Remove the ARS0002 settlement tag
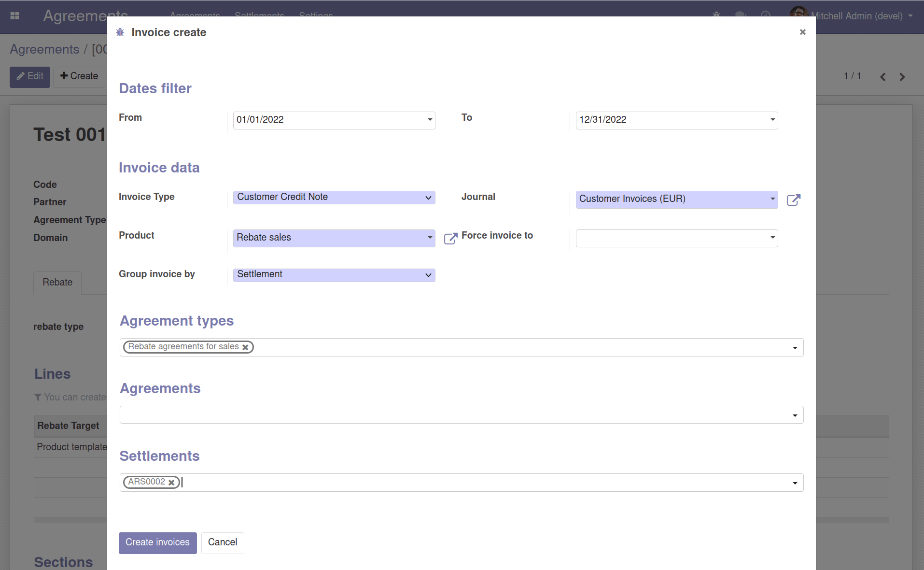The width and height of the screenshot is (924, 570). click(x=171, y=483)
